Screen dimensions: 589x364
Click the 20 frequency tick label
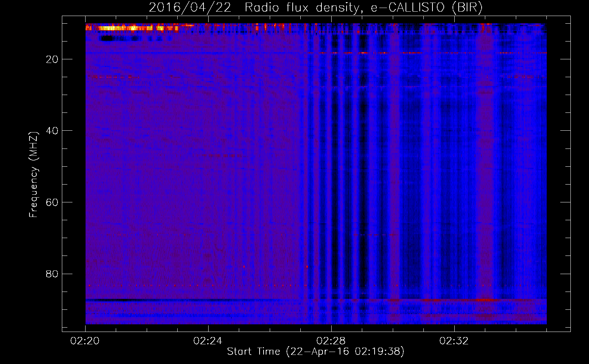pos(52,59)
